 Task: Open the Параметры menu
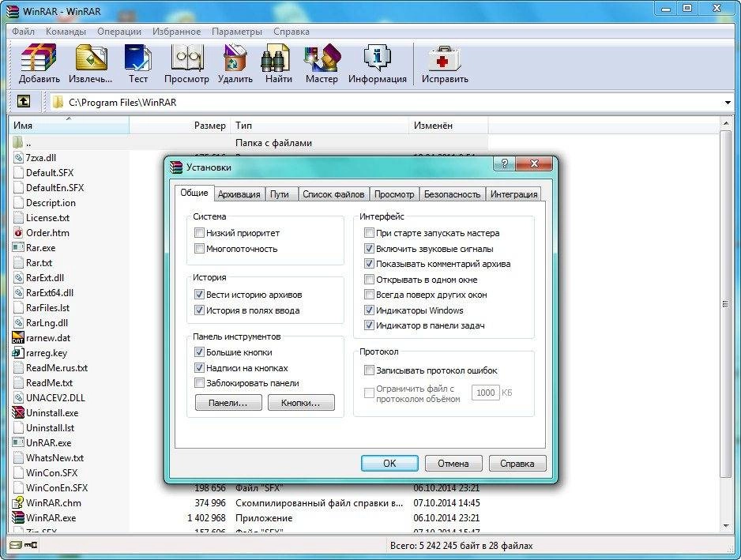point(237,31)
